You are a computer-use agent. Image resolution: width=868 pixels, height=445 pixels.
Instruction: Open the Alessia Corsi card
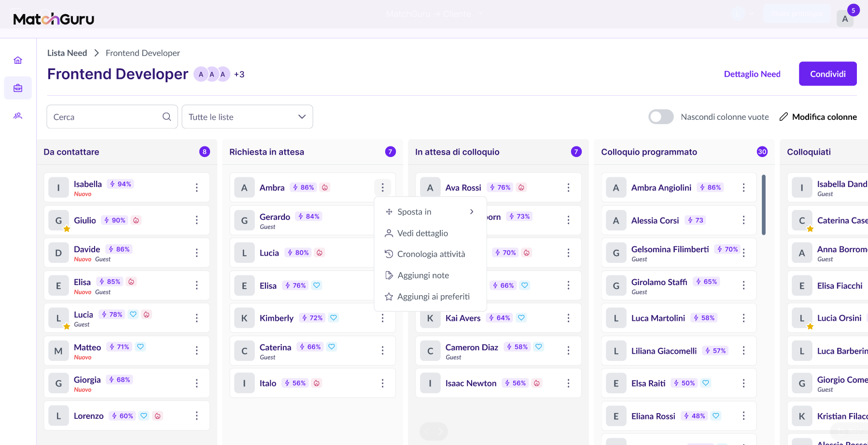[679, 220]
